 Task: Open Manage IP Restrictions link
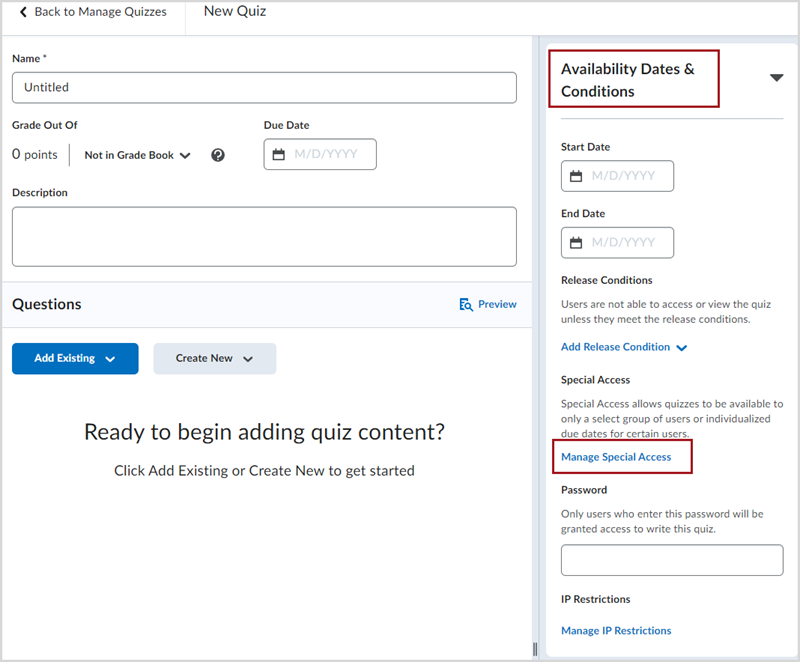[x=616, y=631]
